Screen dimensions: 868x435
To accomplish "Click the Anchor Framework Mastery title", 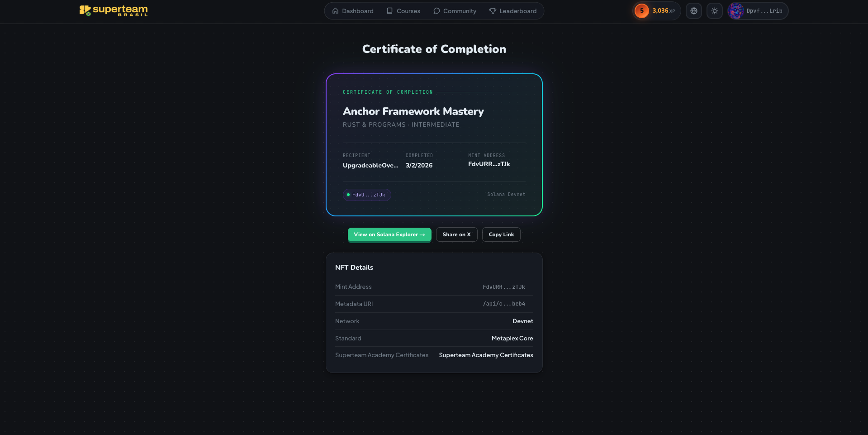I will click(413, 111).
